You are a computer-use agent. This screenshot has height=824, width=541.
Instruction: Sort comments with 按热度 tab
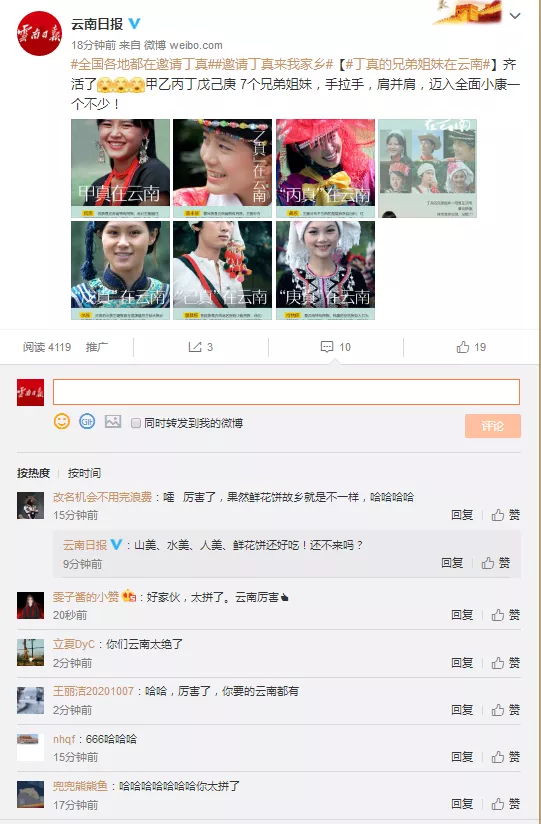[33, 473]
